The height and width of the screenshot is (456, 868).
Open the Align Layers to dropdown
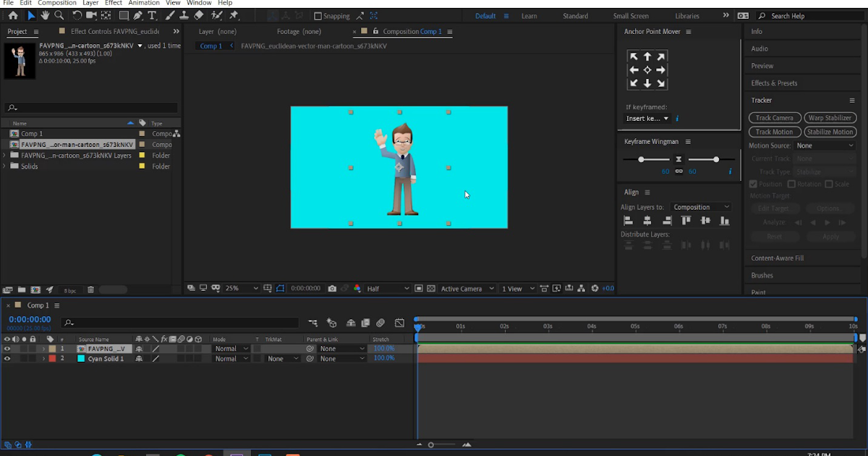pyautogui.click(x=700, y=206)
